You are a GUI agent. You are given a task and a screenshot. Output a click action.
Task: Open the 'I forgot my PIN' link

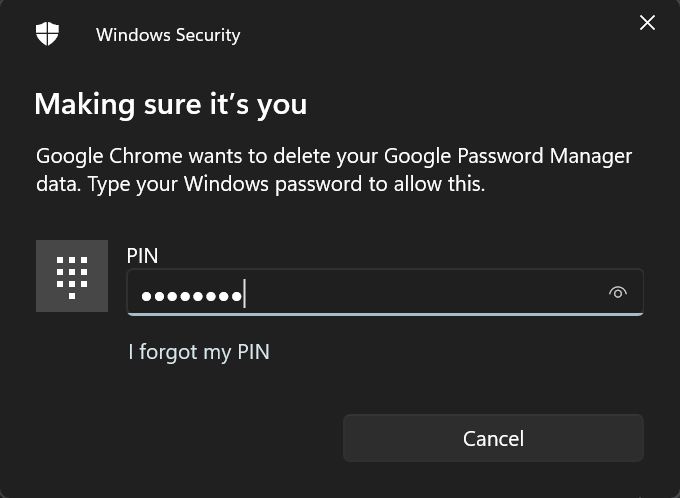pos(199,352)
